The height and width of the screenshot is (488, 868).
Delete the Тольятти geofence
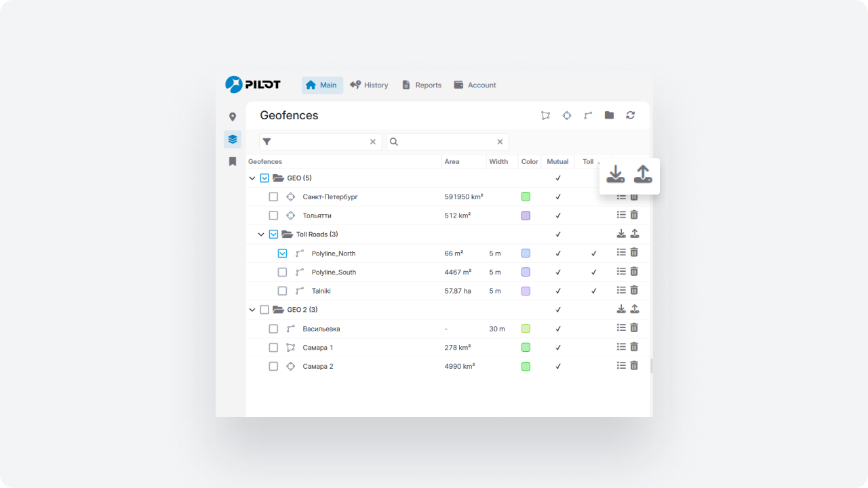tap(634, 215)
